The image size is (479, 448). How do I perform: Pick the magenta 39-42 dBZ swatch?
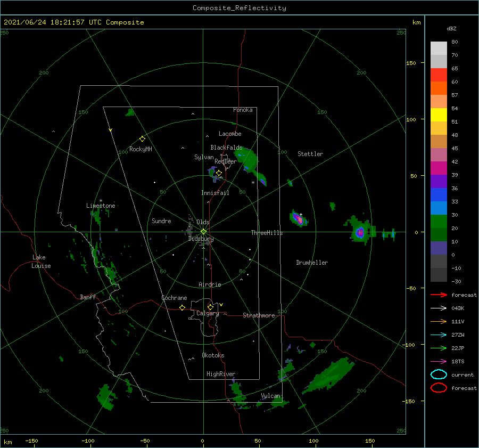click(439, 168)
